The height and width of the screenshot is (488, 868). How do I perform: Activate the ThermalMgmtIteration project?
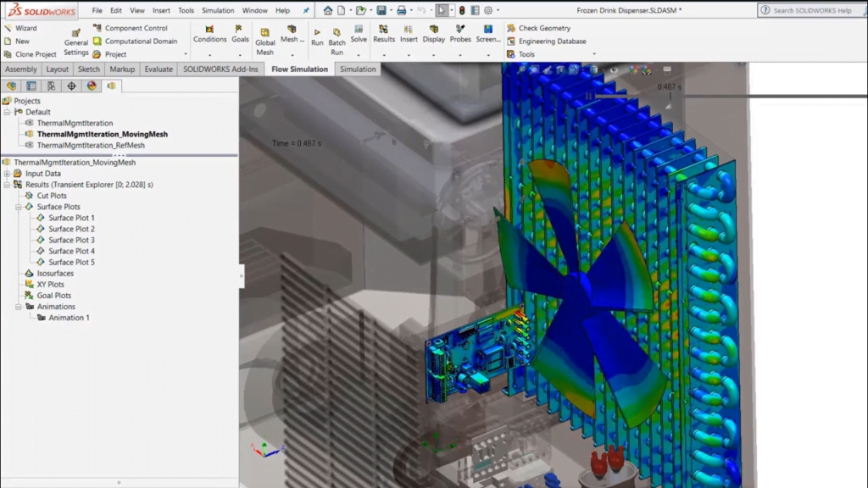coord(73,123)
